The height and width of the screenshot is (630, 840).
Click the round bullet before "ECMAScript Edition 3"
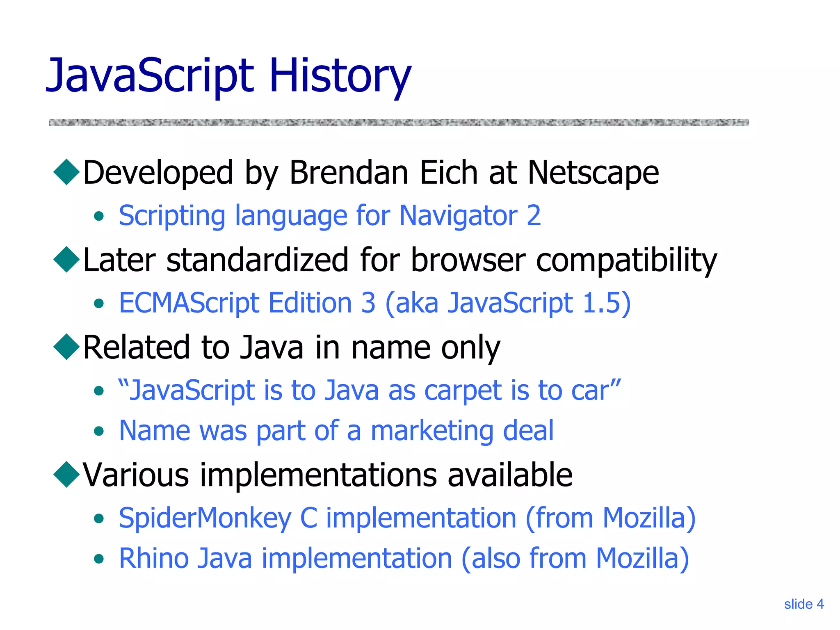pyautogui.click(x=98, y=304)
